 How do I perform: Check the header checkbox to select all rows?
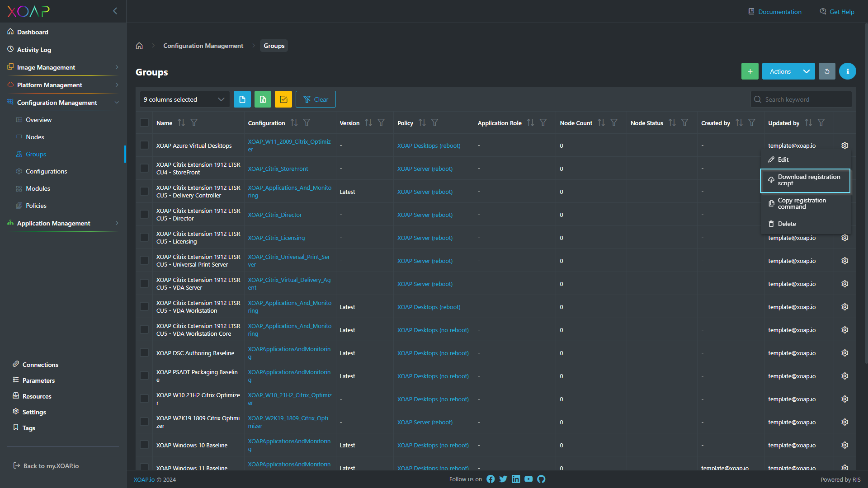[144, 122]
